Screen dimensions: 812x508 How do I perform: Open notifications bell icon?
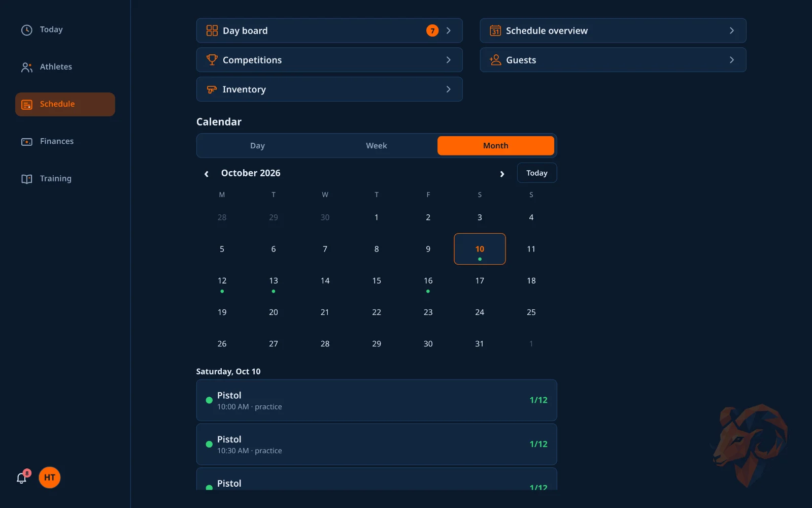pyautogui.click(x=21, y=478)
